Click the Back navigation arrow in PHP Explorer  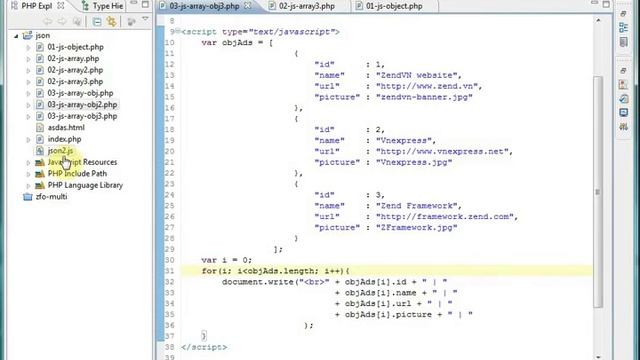tap(48, 22)
